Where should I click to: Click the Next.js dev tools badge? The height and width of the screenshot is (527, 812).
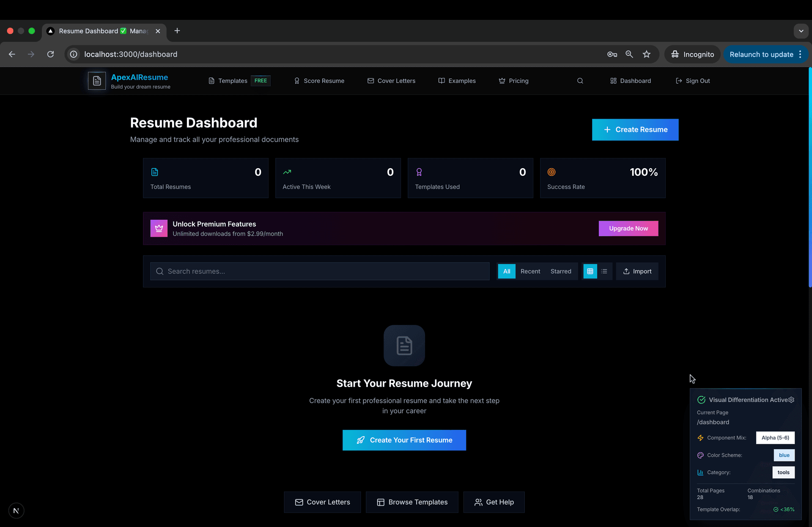point(16,511)
